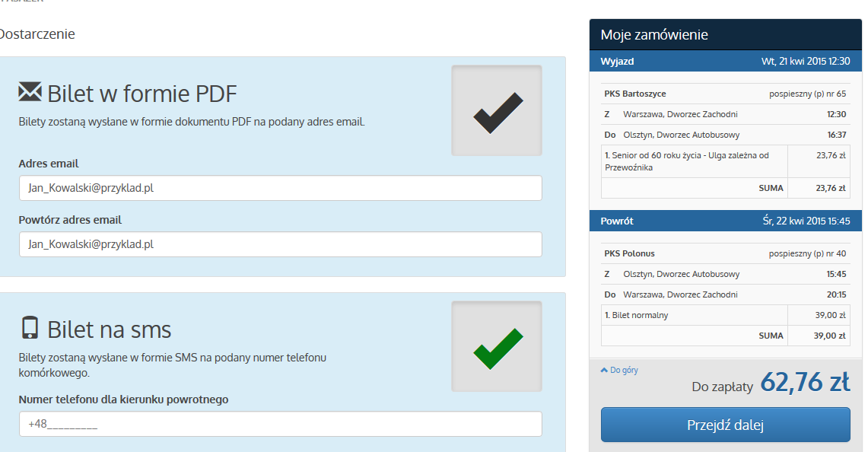Click the SUMA 23,76 zł row
This screenshot has height=452, width=868.
725,189
